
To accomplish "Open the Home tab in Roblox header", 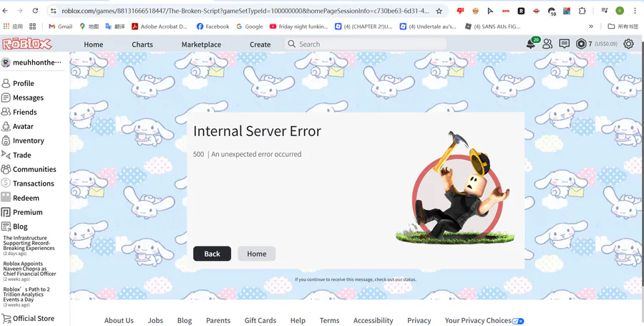I will click(x=94, y=44).
